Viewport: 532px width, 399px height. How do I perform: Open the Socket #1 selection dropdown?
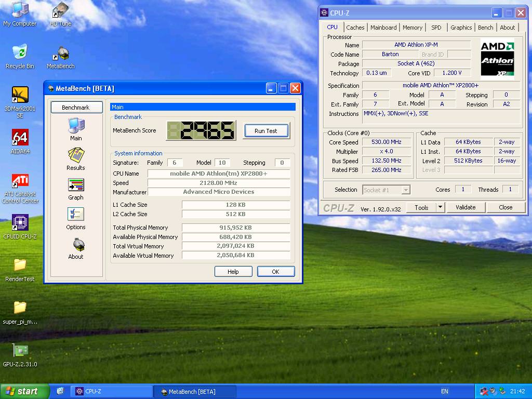point(387,190)
